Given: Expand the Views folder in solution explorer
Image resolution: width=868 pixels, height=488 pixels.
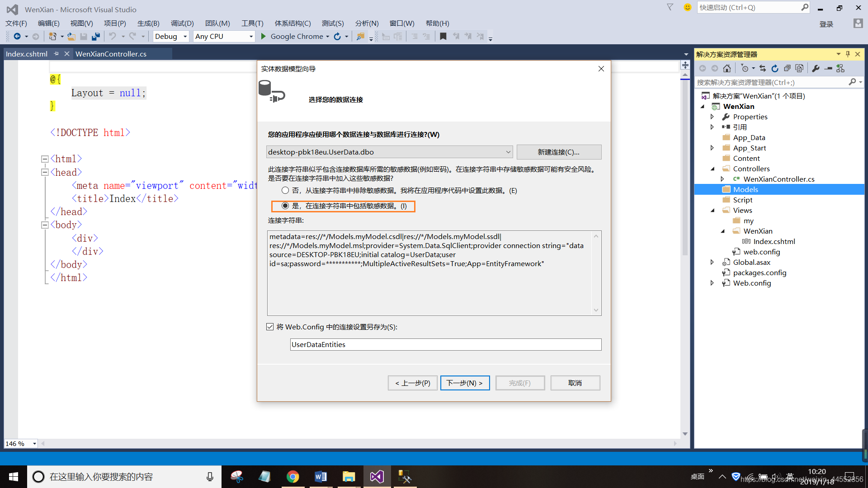Looking at the screenshot, I should [x=713, y=210].
